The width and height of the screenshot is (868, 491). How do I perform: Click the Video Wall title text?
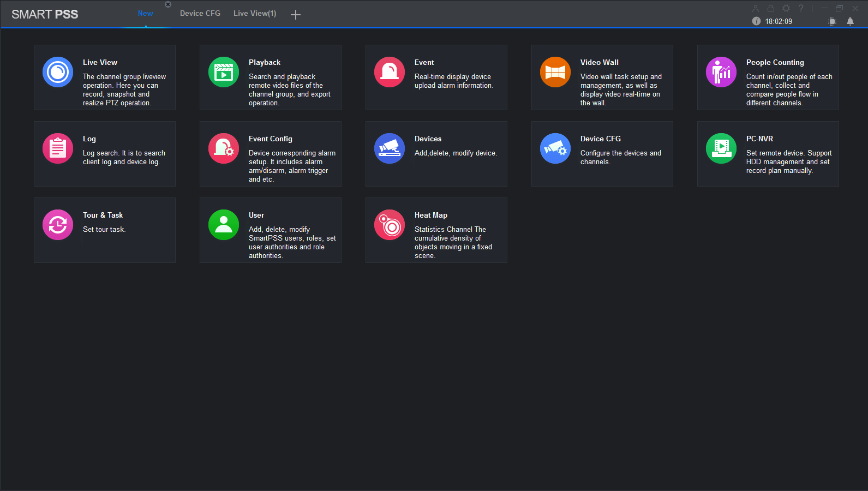(600, 62)
